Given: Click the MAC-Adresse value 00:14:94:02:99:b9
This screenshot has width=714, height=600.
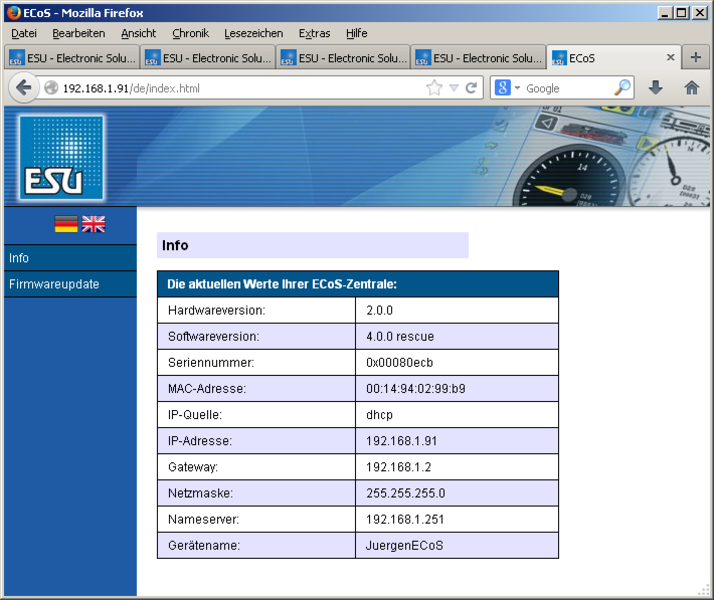Looking at the screenshot, I should pos(416,389).
